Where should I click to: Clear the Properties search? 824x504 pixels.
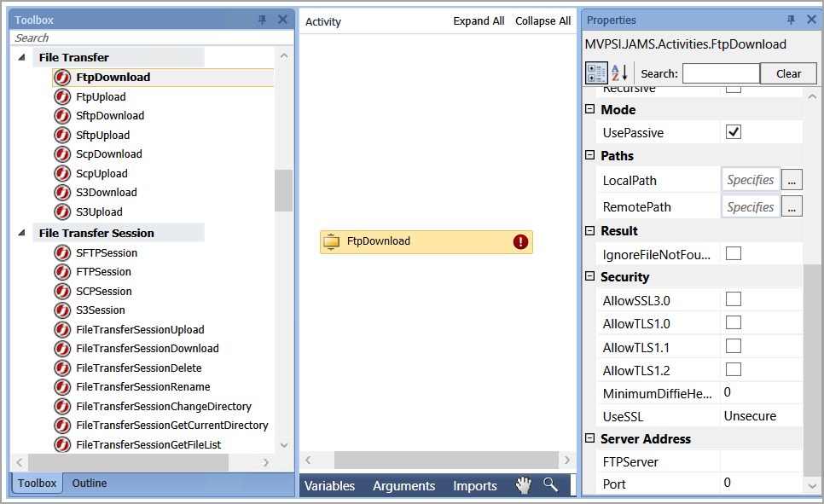(788, 73)
